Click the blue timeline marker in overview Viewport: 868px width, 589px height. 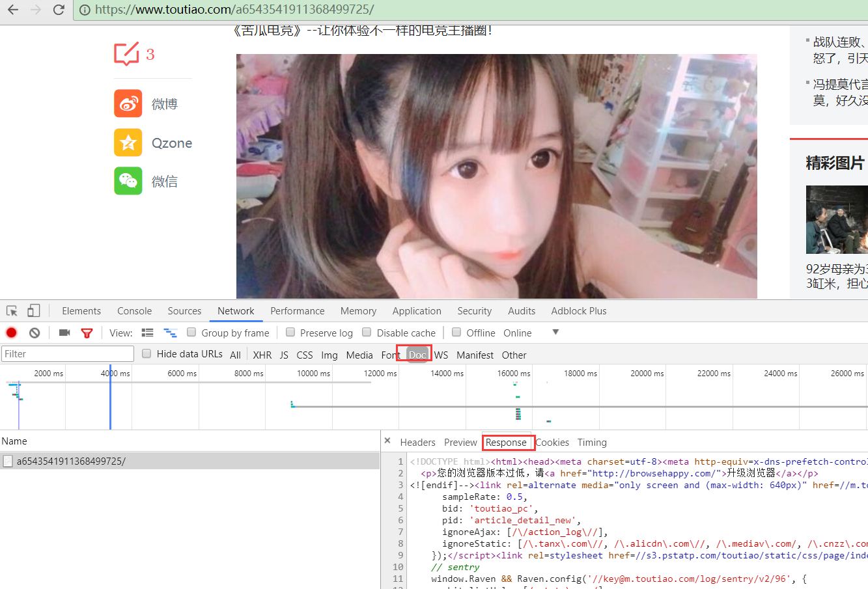pyautogui.click(x=110, y=397)
